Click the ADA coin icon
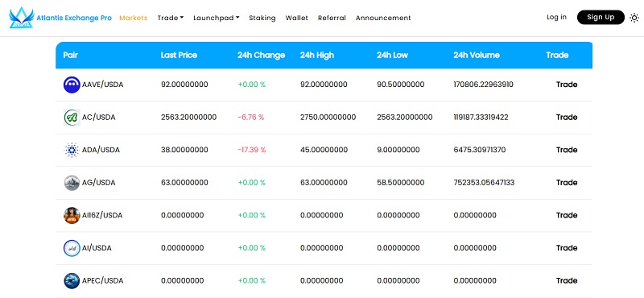Viewport: 644px width, 298px height. [x=72, y=150]
